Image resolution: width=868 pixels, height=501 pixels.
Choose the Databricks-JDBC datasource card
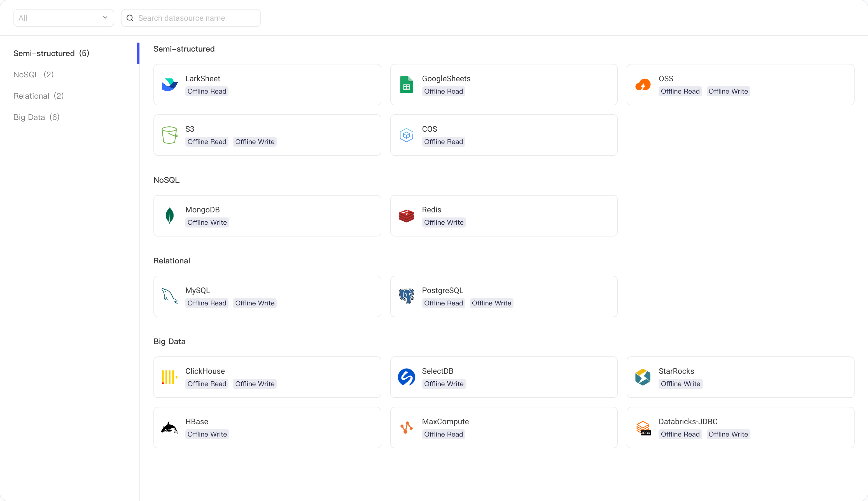(x=740, y=427)
